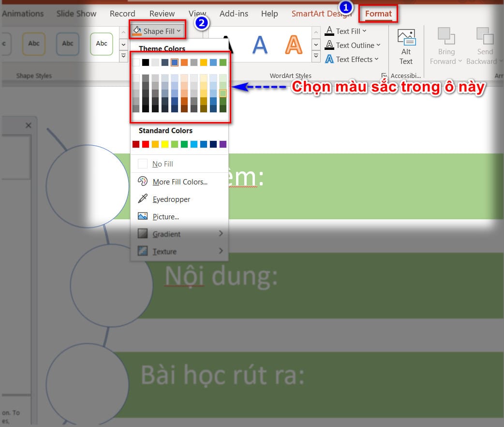
Task: Click the Send Backward icon
Action: (485, 36)
